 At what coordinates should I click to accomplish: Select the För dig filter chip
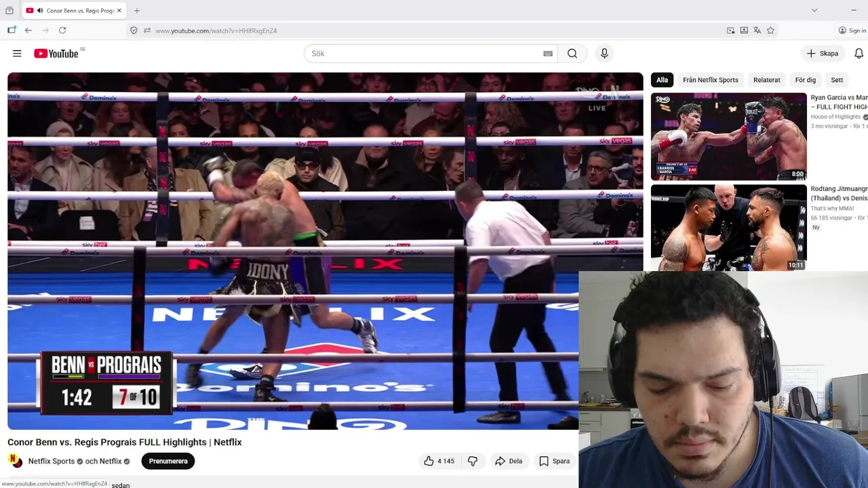(806, 80)
